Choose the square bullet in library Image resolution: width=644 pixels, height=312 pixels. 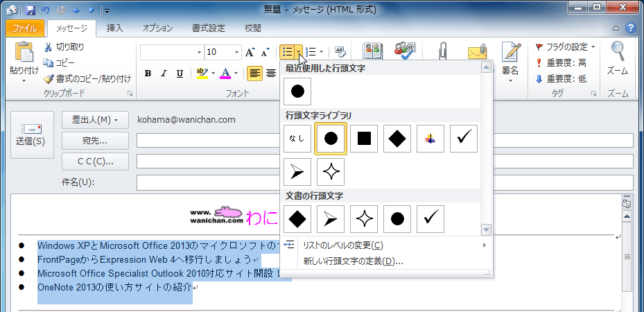click(364, 139)
